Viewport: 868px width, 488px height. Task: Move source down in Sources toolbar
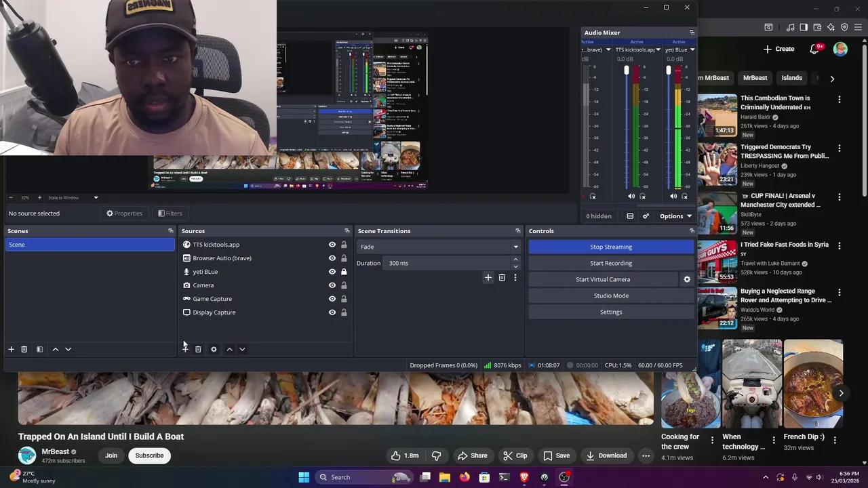click(242, 349)
